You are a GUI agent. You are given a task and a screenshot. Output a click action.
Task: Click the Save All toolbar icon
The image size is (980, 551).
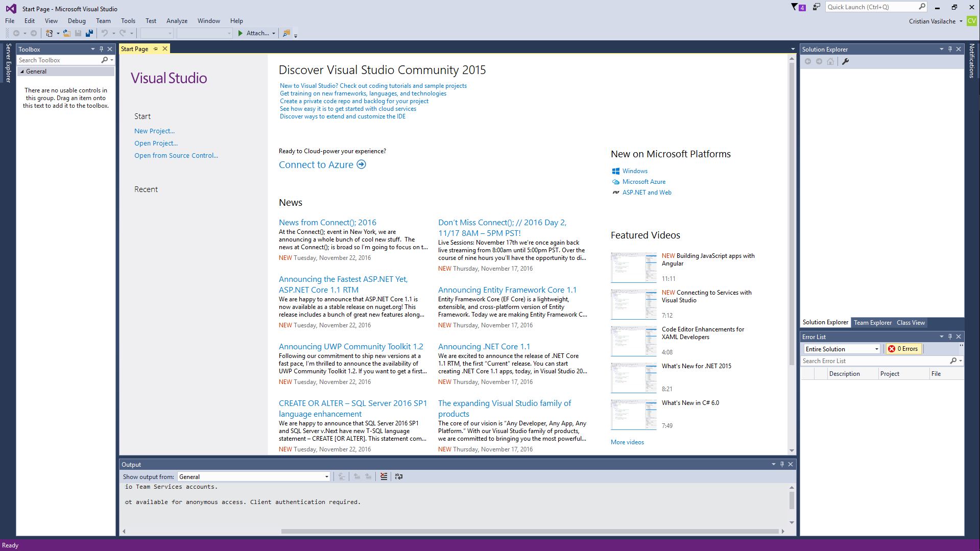89,33
